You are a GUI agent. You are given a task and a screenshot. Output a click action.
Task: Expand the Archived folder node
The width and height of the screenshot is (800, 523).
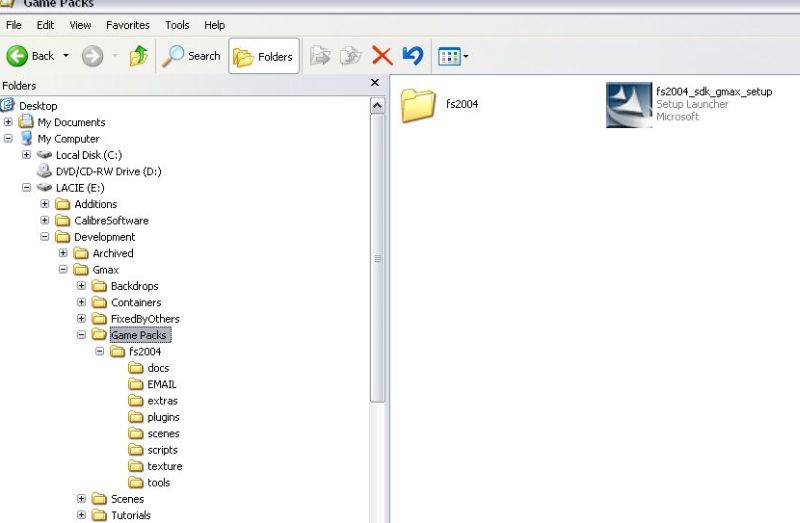pos(64,253)
